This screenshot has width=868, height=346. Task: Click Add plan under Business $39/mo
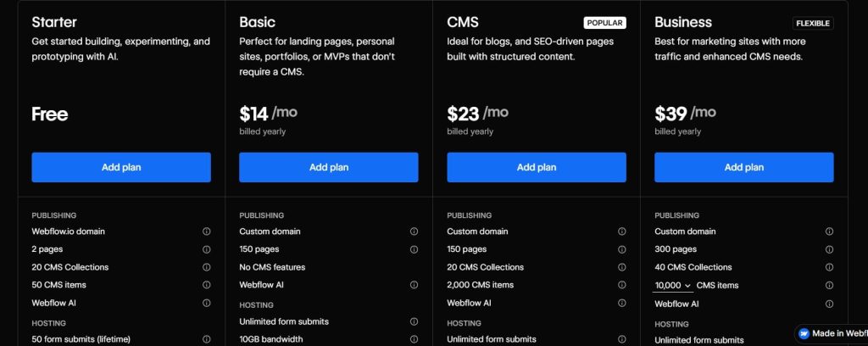(744, 167)
